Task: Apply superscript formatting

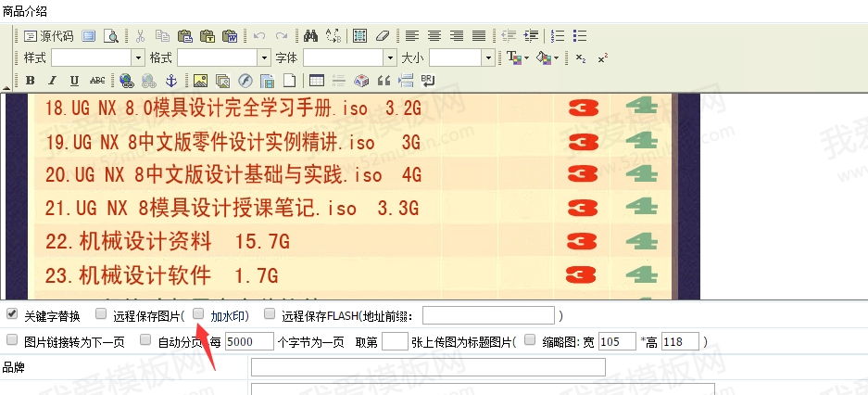Action: coord(603,58)
